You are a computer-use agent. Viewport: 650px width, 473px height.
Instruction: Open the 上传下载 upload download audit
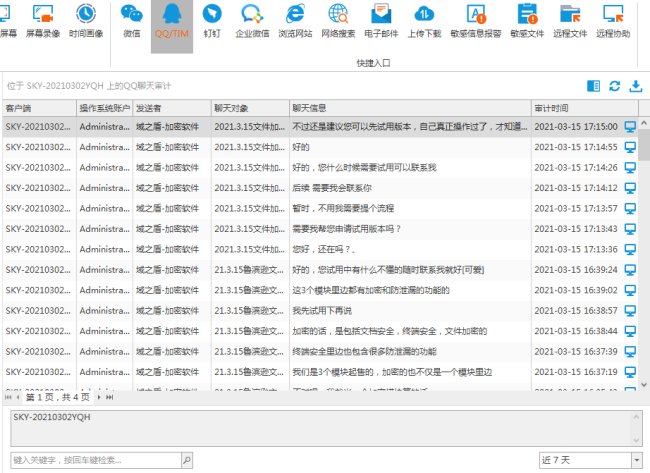(424, 21)
